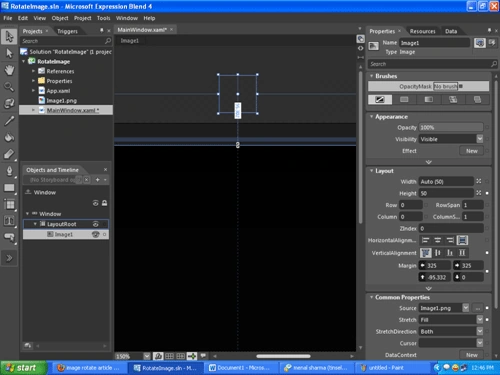
Task: Select the Pan hand tool
Action: pos(9,70)
